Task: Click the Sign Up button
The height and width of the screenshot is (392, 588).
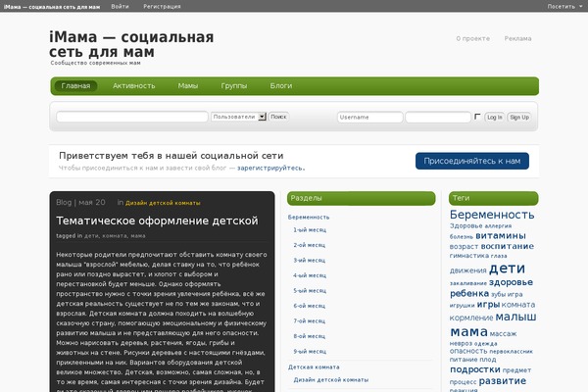Action: point(519,117)
